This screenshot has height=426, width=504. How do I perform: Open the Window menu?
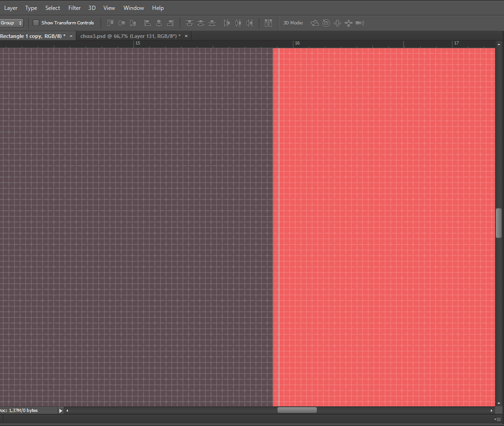[134, 7]
